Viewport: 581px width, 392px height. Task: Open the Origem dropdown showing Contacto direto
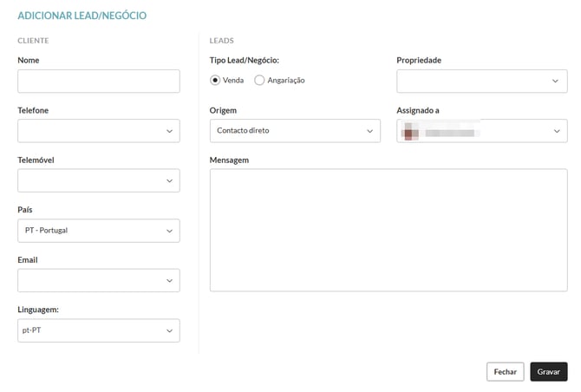coord(294,131)
